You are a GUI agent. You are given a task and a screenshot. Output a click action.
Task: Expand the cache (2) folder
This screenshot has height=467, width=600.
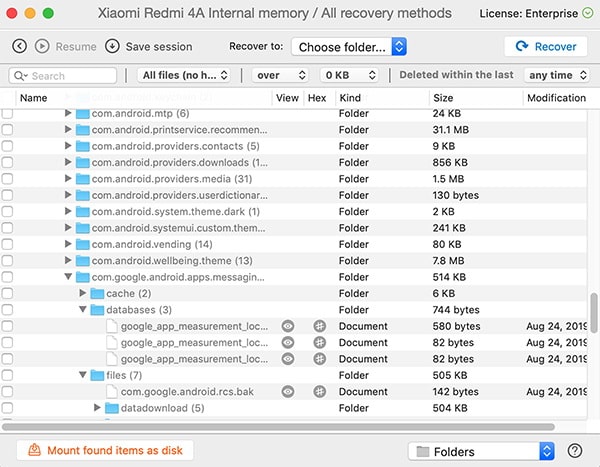point(83,293)
